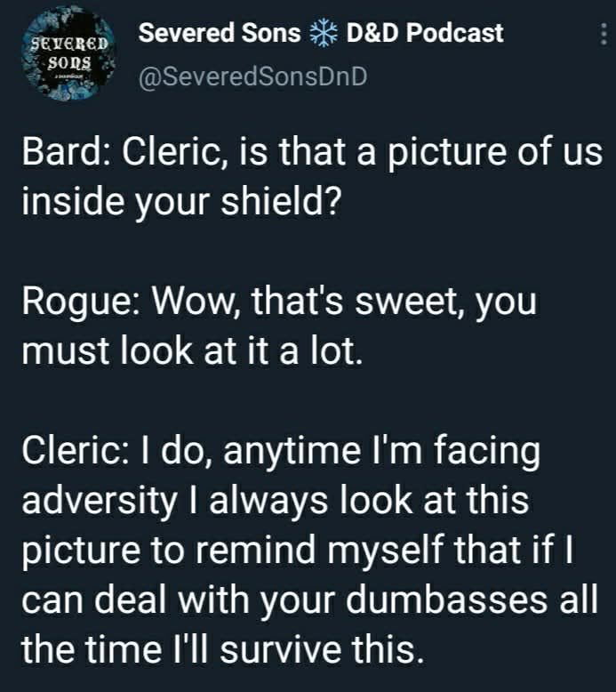Click the line "must look at it a lot."
Image resolution: width=616 pixels, height=692 pixels.
pyautogui.click(x=191, y=352)
